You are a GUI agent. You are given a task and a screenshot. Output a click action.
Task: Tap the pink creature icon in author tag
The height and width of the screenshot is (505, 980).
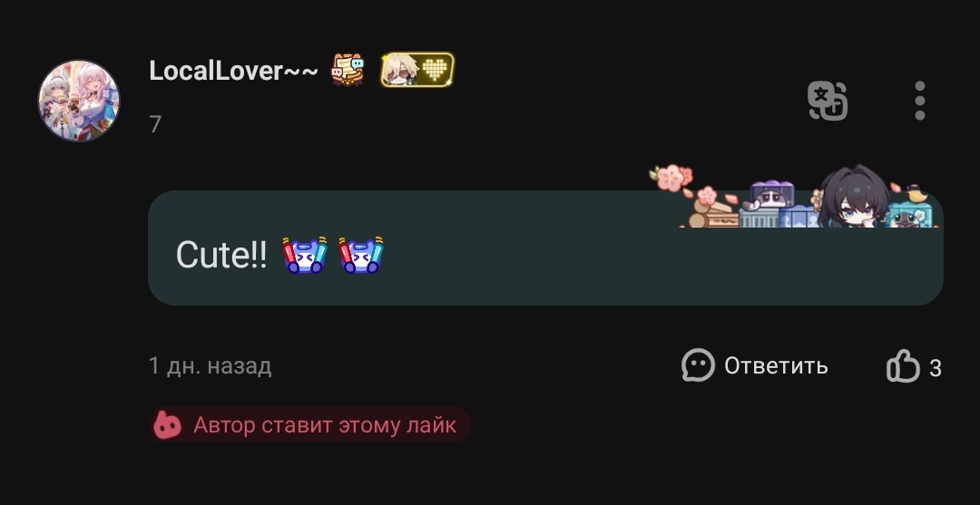(x=167, y=425)
